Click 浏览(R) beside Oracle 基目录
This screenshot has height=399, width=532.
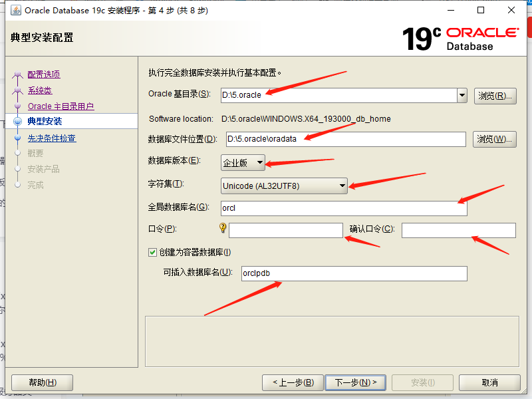click(494, 95)
